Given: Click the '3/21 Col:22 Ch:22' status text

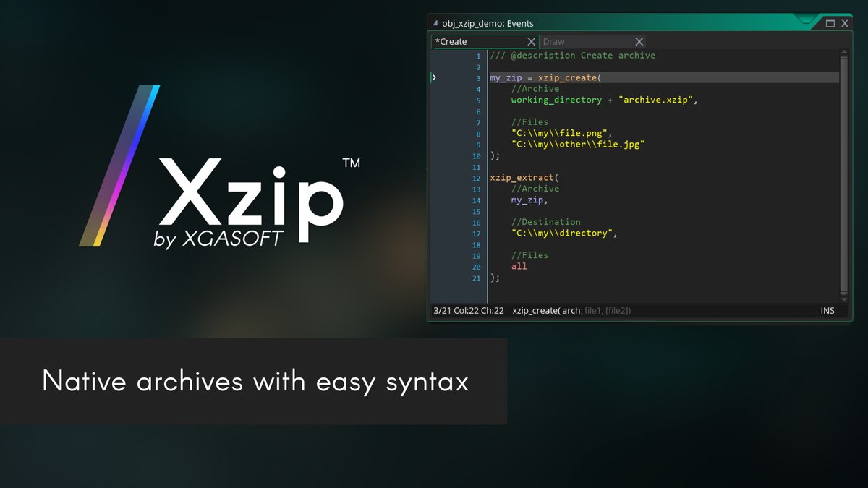Looking at the screenshot, I should pos(468,311).
